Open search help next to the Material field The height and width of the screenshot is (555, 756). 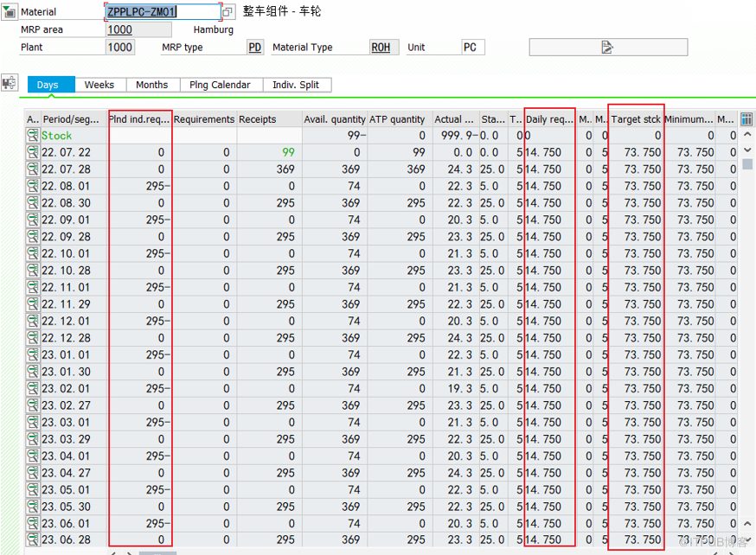pos(228,12)
